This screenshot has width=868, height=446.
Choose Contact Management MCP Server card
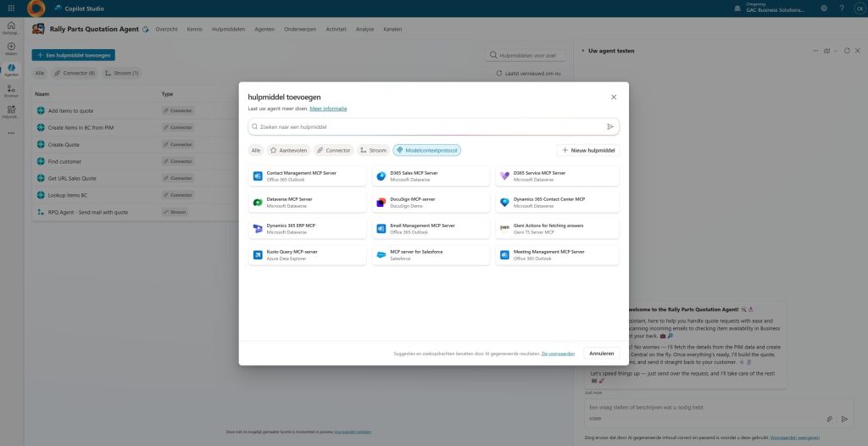307,176
